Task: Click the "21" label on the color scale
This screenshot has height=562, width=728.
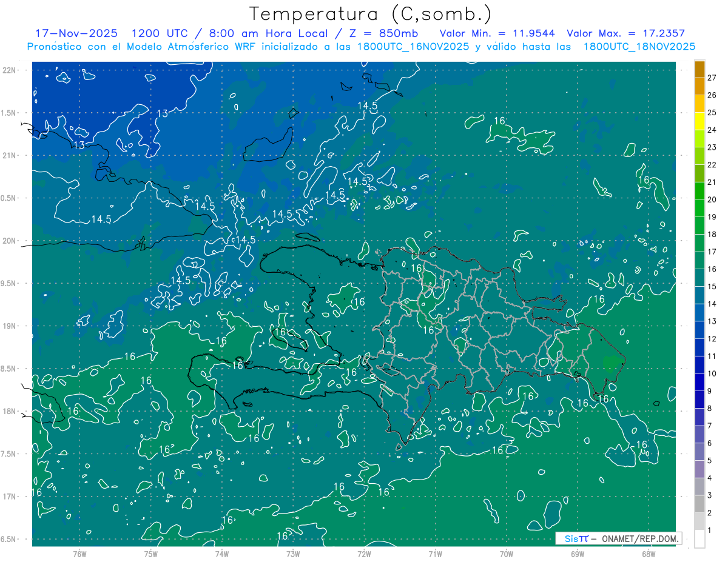Action: click(x=712, y=182)
